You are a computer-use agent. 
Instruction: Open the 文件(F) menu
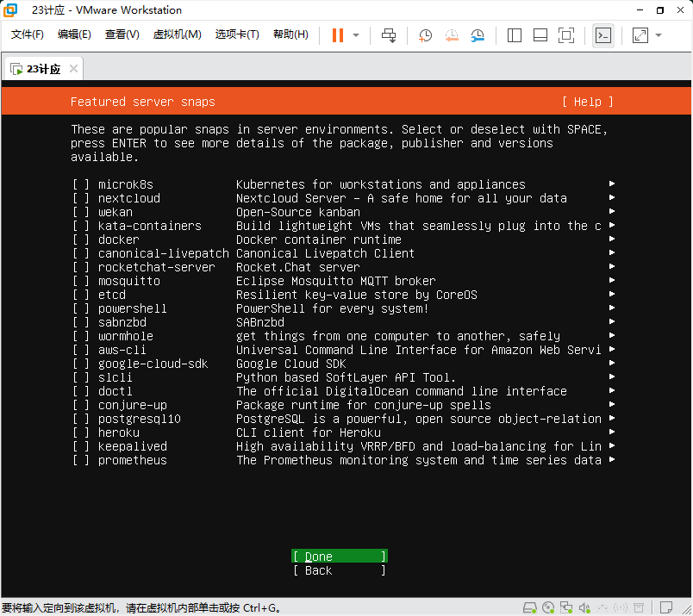point(27,34)
